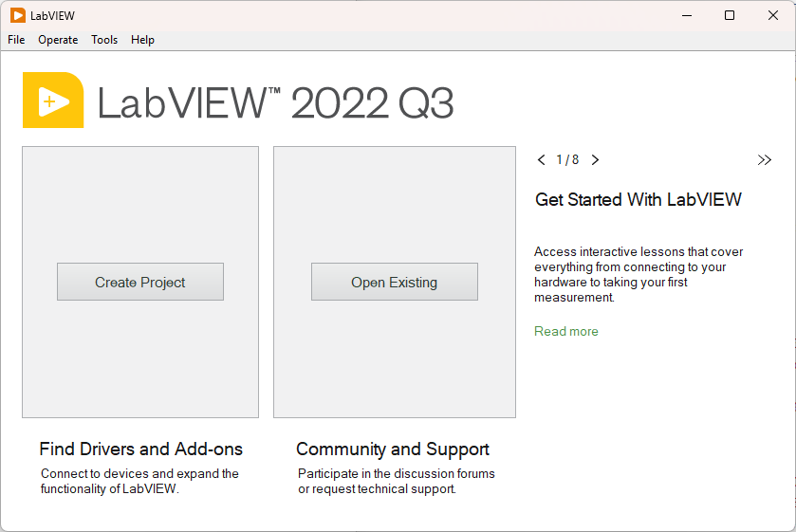Follow the green Read more link
Image resolution: width=796 pixels, height=532 pixels.
click(x=566, y=331)
